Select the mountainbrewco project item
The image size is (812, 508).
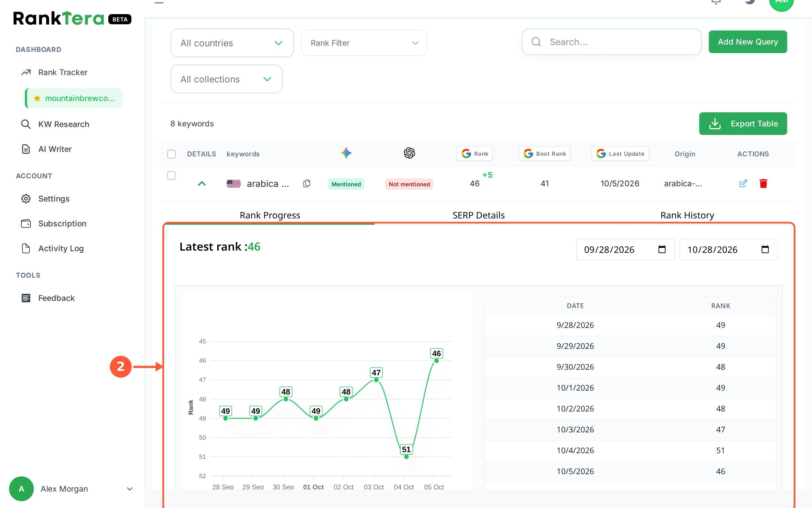74,98
